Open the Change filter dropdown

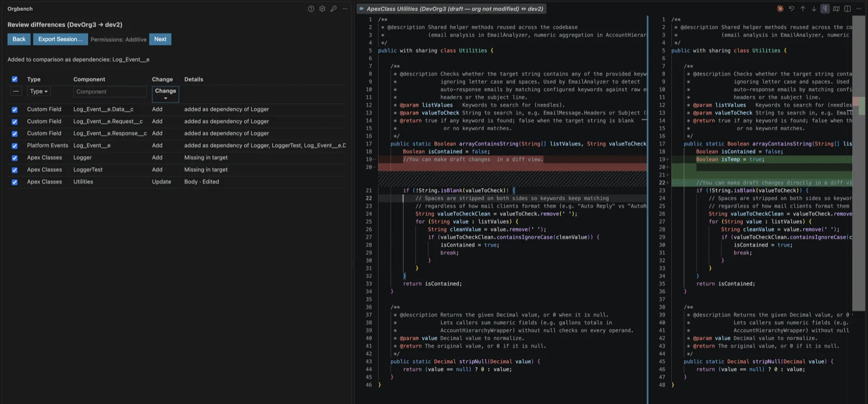(x=165, y=94)
